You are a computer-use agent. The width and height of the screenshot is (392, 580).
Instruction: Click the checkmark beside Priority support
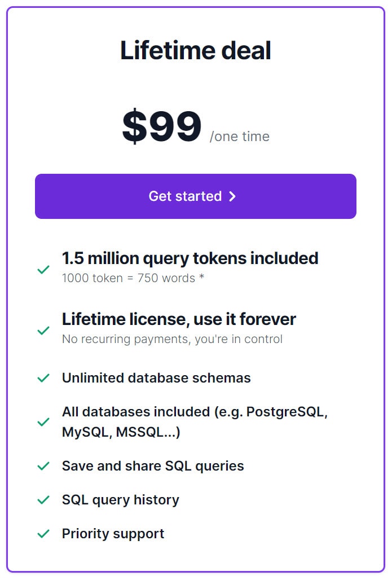(x=43, y=534)
